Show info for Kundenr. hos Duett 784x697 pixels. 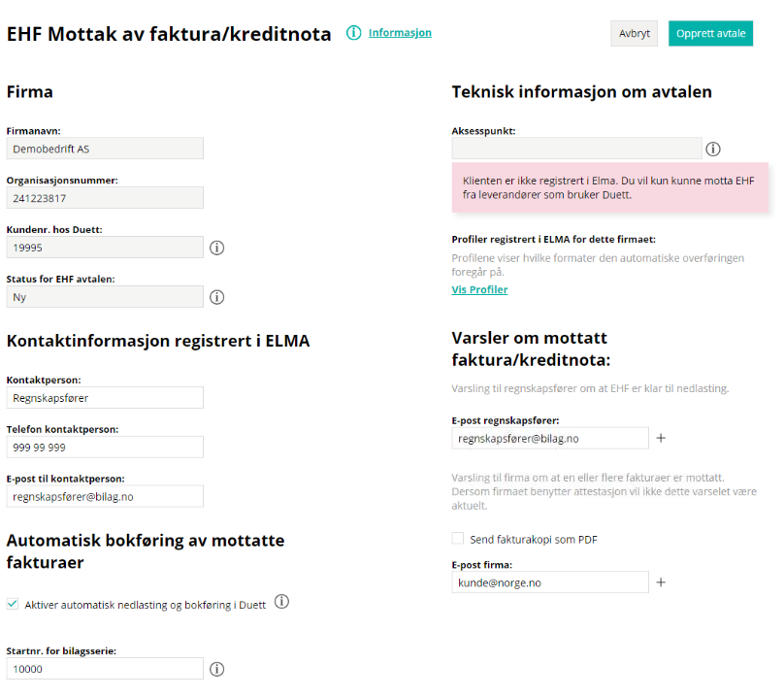coord(216,248)
